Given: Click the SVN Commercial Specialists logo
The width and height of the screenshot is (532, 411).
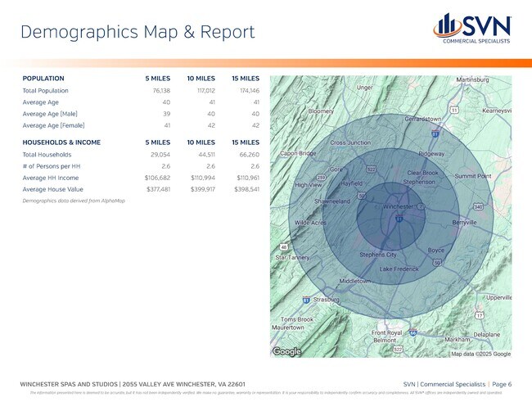Looking at the screenshot, I should (473, 29).
